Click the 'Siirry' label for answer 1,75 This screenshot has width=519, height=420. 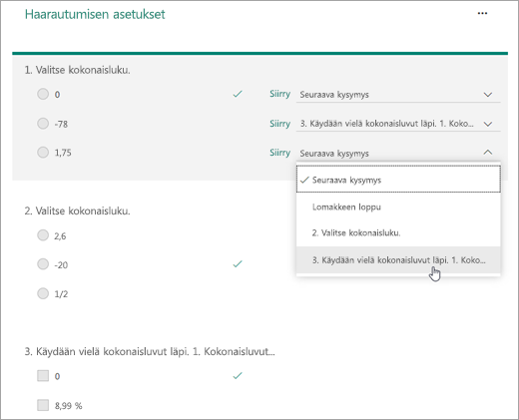coord(279,153)
